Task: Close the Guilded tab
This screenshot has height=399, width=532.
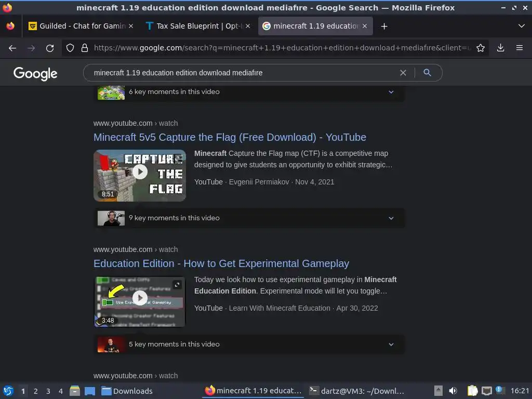Action: (x=131, y=26)
